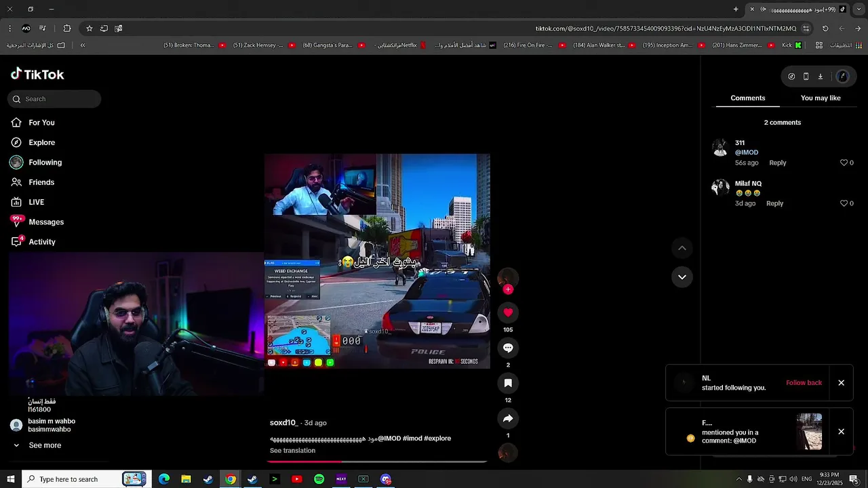The width and height of the screenshot is (868, 488).
Task: Open the YouTube taskbar icon
Action: 296,479
